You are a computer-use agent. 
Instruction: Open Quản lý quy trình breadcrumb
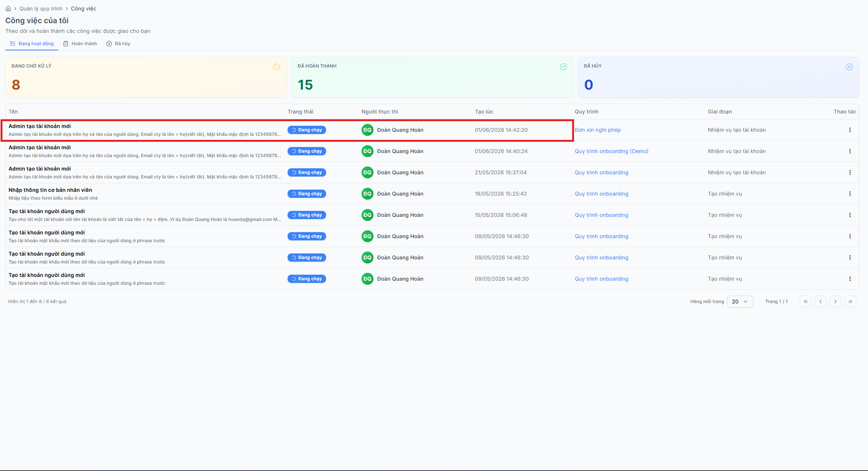pyautogui.click(x=41, y=9)
